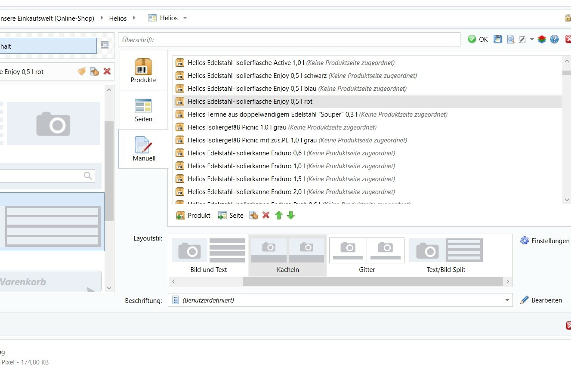Open the Beschriftung dropdown
The image size is (571, 392).
pyautogui.click(x=340, y=300)
